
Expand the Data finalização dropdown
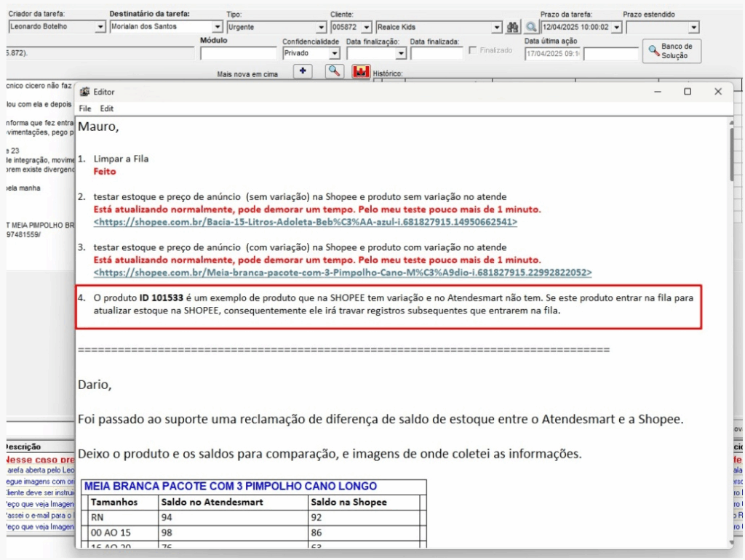[401, 53]
